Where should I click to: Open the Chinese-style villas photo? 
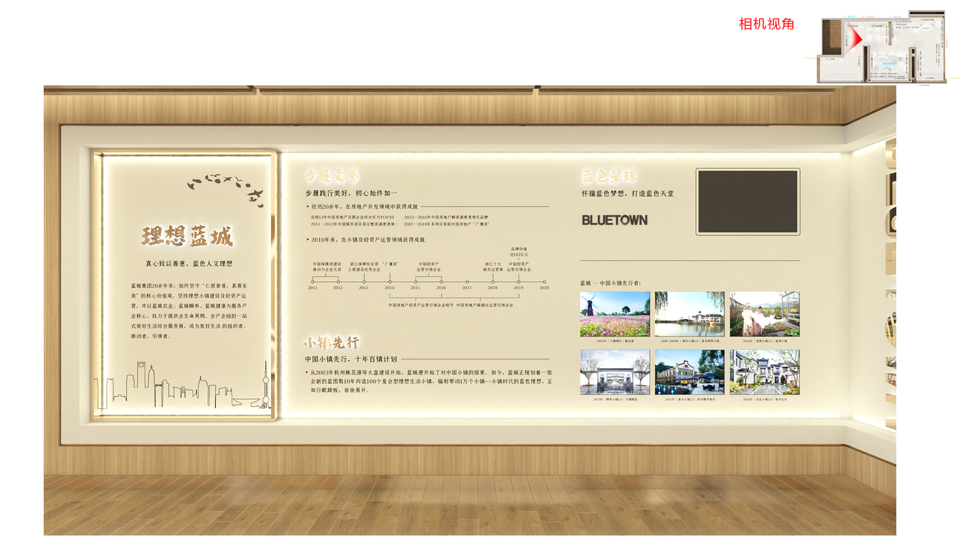765,372
